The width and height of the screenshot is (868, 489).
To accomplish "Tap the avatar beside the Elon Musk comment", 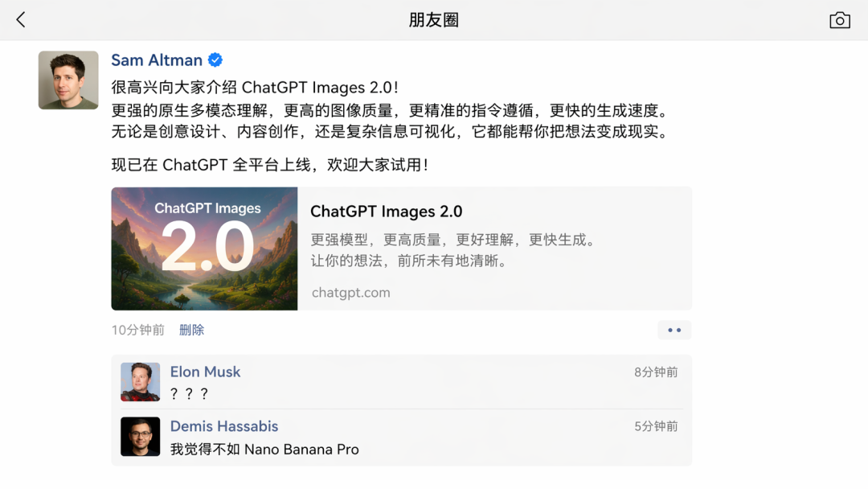I will 141,382.
